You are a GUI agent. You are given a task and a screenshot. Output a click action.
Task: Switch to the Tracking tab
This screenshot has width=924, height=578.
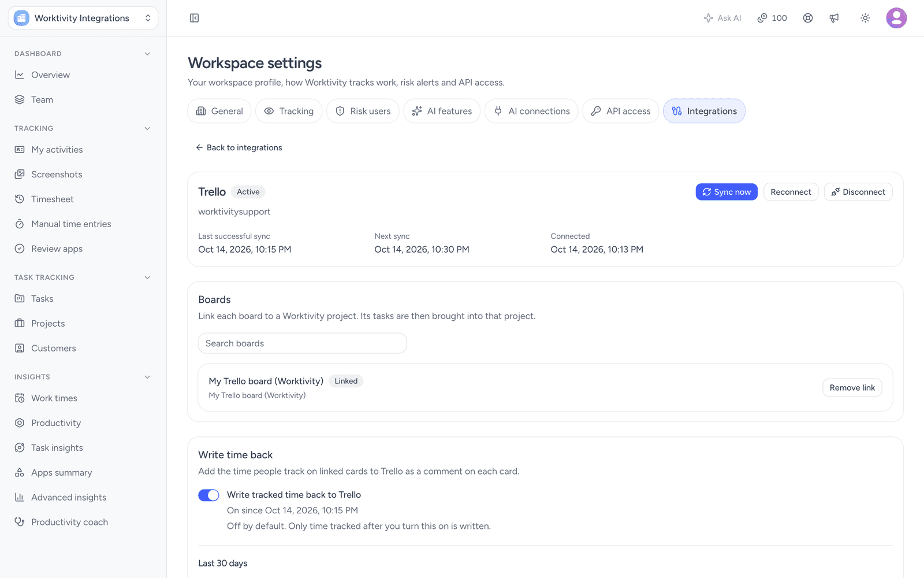(x=289, y=111)
